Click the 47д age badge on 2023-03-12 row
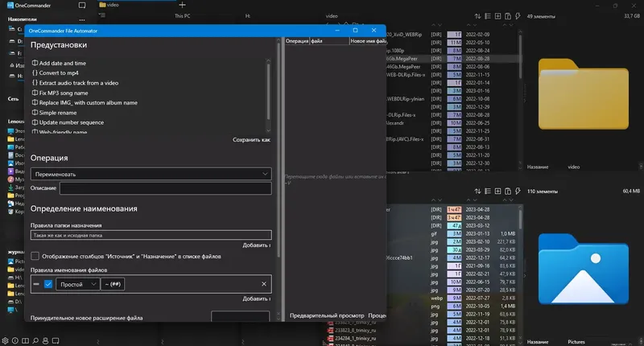Image resolution: width=644 pixels, height=346 pixels. coord(454,225)
